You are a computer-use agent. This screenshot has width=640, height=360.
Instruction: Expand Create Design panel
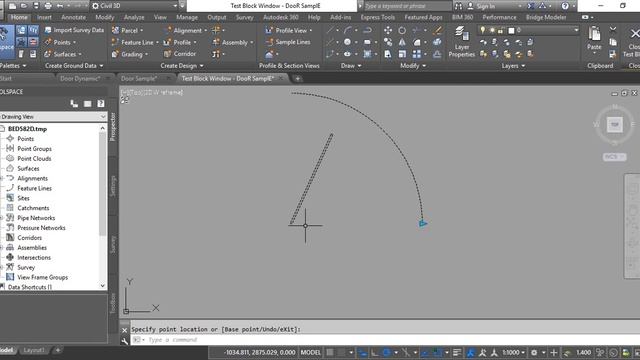(182, 66)
